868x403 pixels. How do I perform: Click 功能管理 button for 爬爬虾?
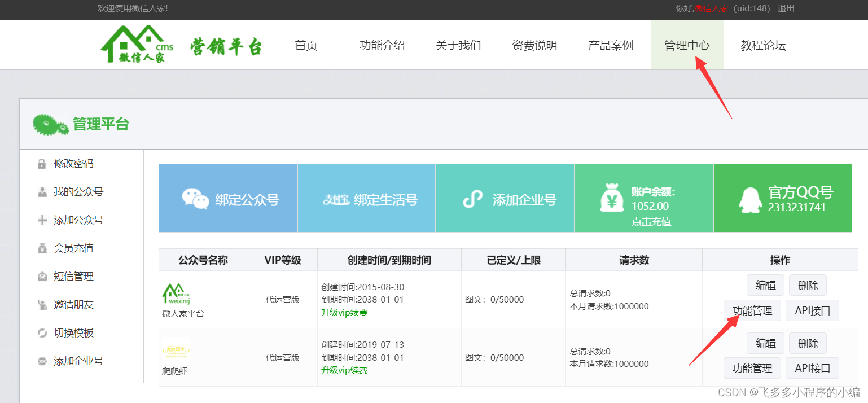pyautogui.click(x=752, y=368)
